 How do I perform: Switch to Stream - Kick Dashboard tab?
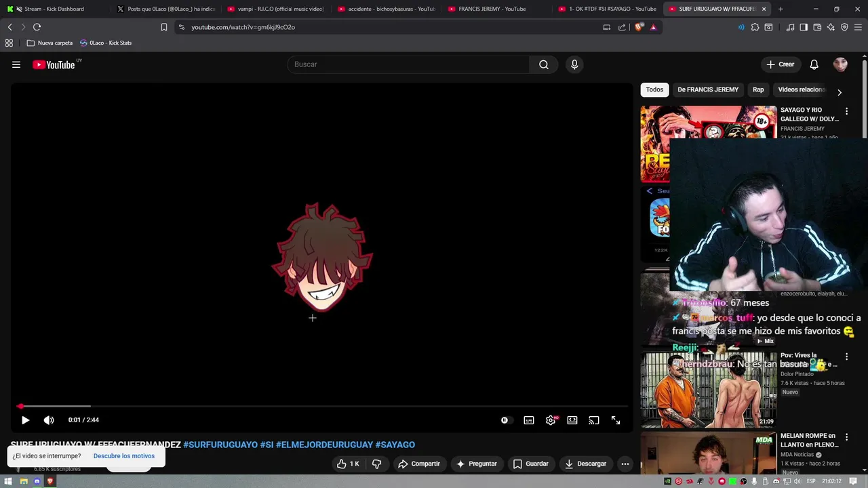coord(54,9)
